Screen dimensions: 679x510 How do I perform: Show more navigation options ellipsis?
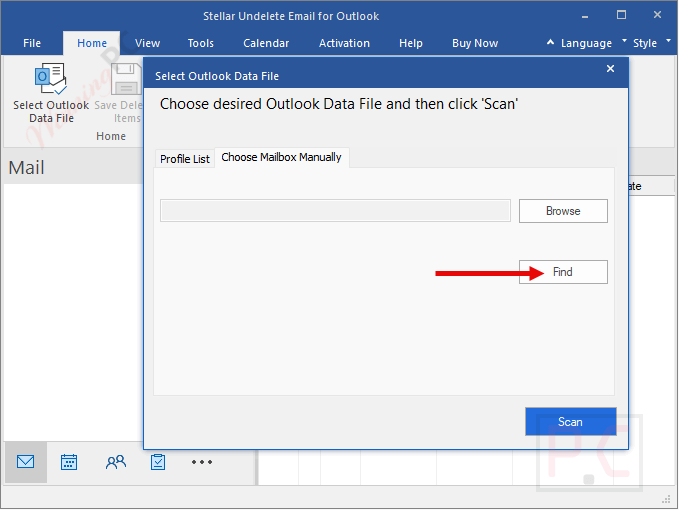[202, 462]
